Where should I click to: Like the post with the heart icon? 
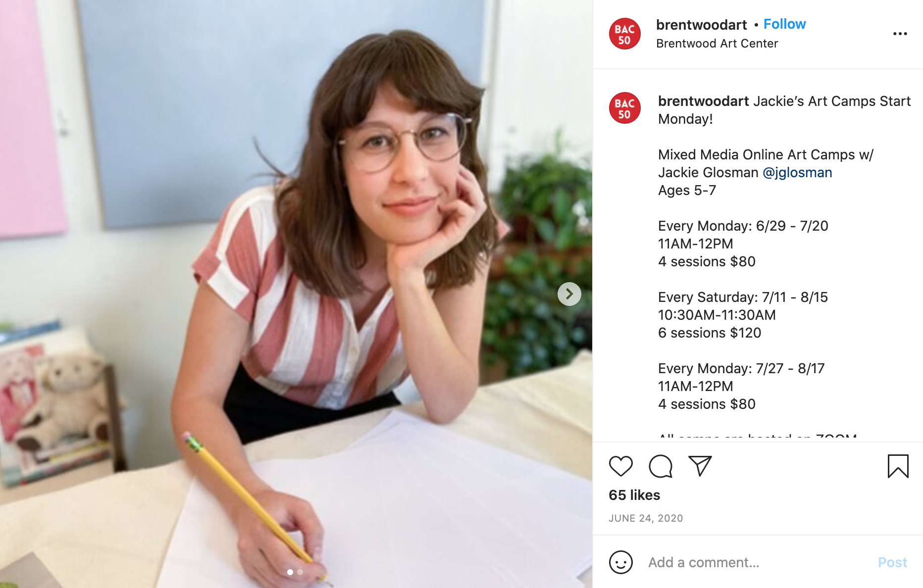click(x=620, y=466)
